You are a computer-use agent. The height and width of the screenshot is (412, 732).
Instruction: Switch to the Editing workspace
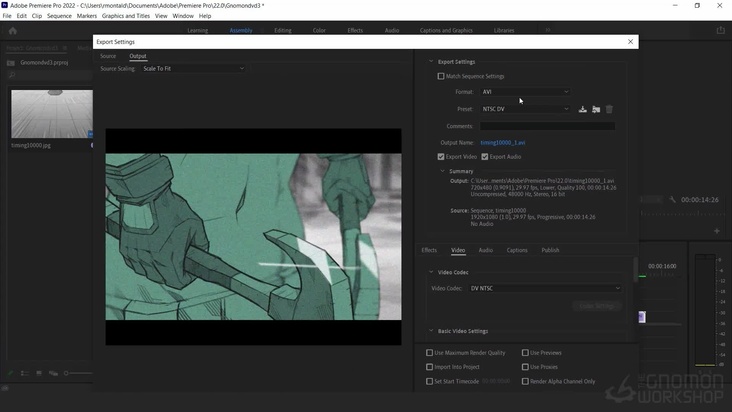coord(283,30)
